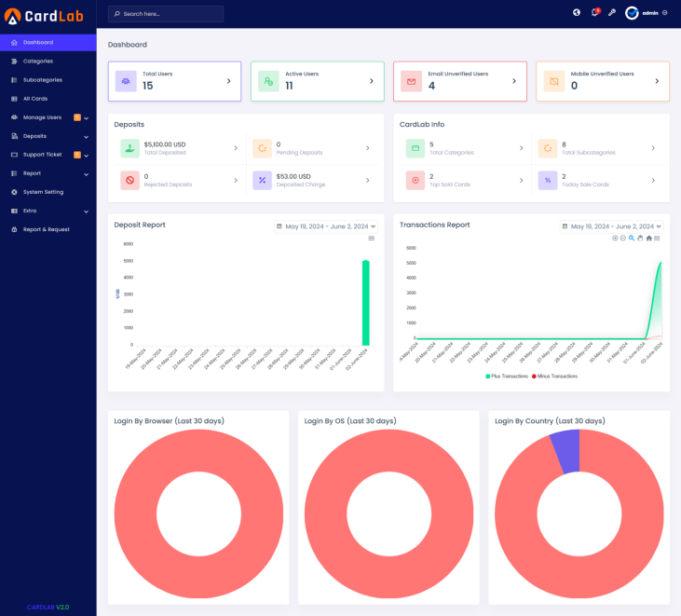
Task: Select the hand panning tool on chart
Action: pos(640,238)
